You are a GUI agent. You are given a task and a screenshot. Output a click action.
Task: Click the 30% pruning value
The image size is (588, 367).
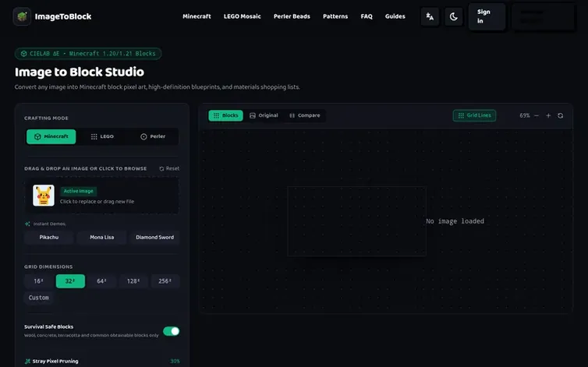coord(175,362)
